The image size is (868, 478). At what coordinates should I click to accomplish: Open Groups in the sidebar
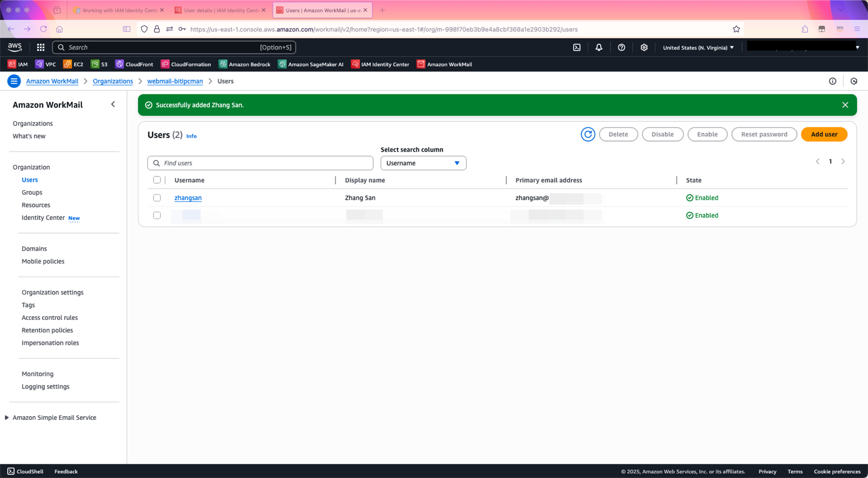[32, 193]
